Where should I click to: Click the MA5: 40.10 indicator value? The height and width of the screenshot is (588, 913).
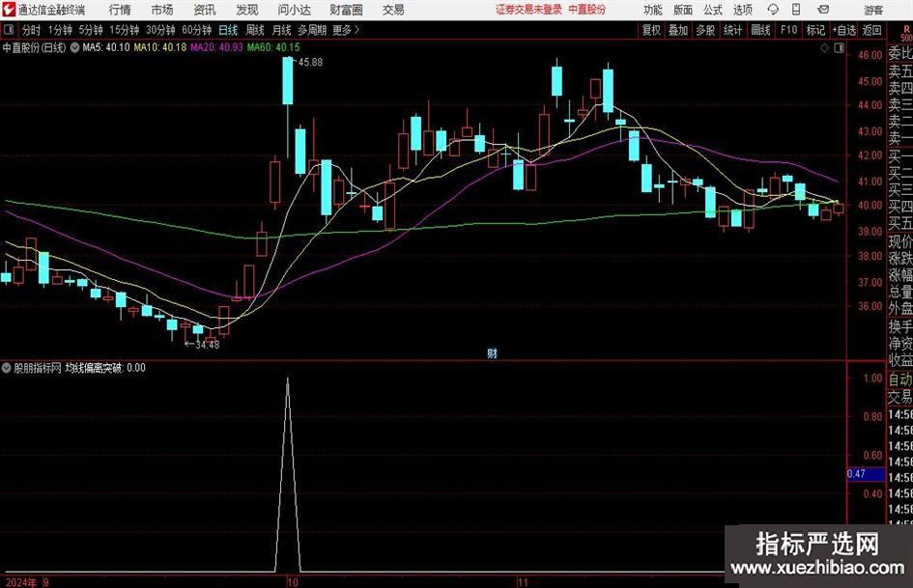tap(106, 47)
